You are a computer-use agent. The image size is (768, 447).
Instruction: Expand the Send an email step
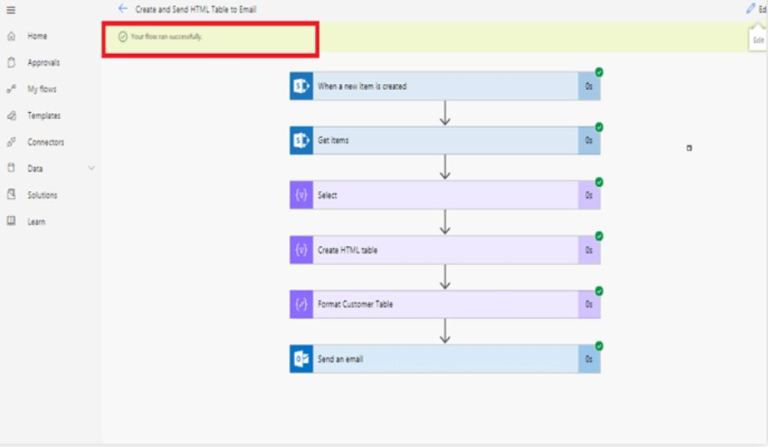[445, 359]
